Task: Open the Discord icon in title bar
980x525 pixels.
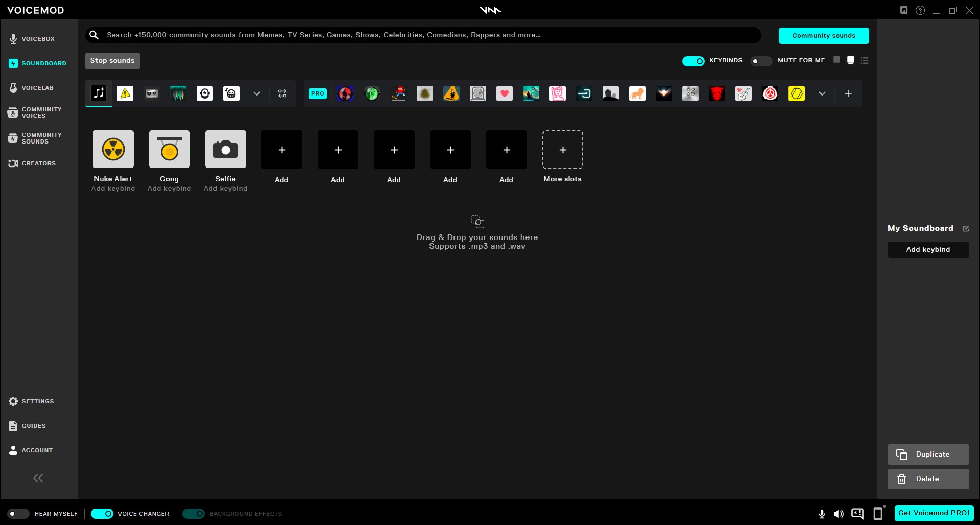Action: pos(904,10)
